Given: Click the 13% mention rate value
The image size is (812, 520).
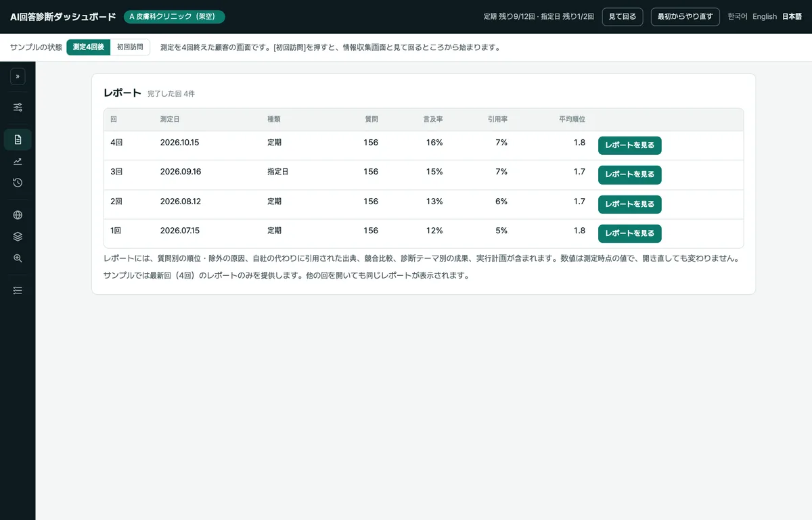Looking at the screenshot, I should tap(434, 202).
